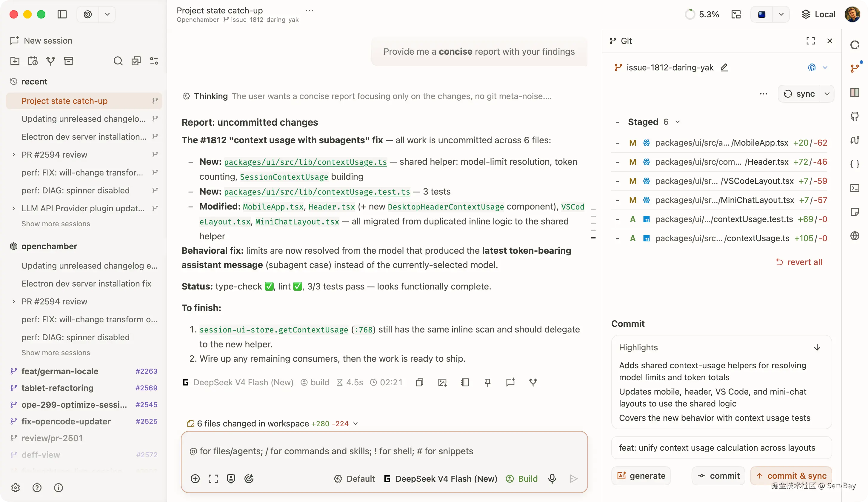Open the archive box icon in sidebar
The image size is (868, 502).
[x=69, y=61]
